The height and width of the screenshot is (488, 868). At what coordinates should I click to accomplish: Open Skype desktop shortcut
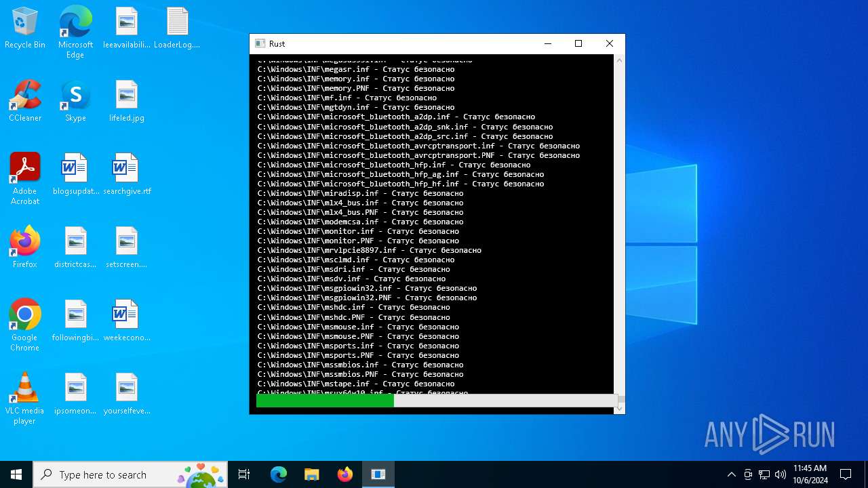point(75,102)
